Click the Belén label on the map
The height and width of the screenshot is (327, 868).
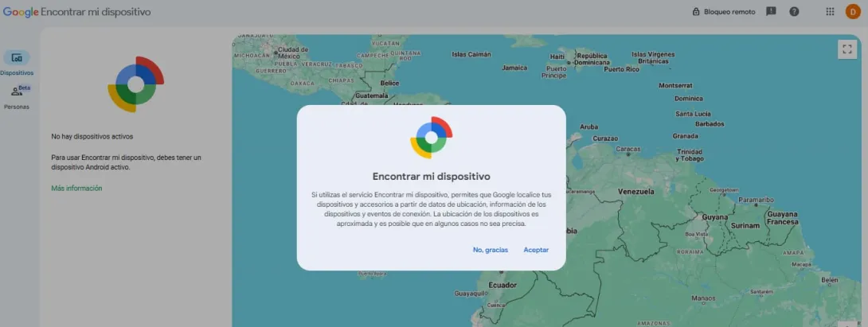(x=829, y=281)
